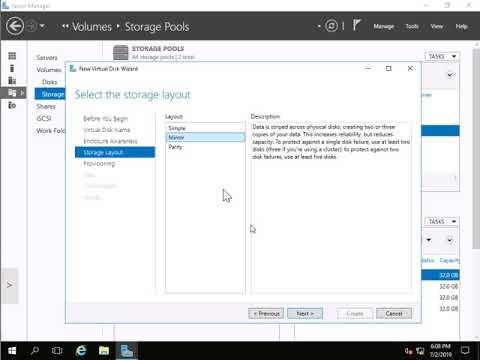The height and width of the screenshot is (360, 480).
Task: Click the taskbar clock showing 6:08 PM
Action: pyautogui.click(x=440, y=351)
